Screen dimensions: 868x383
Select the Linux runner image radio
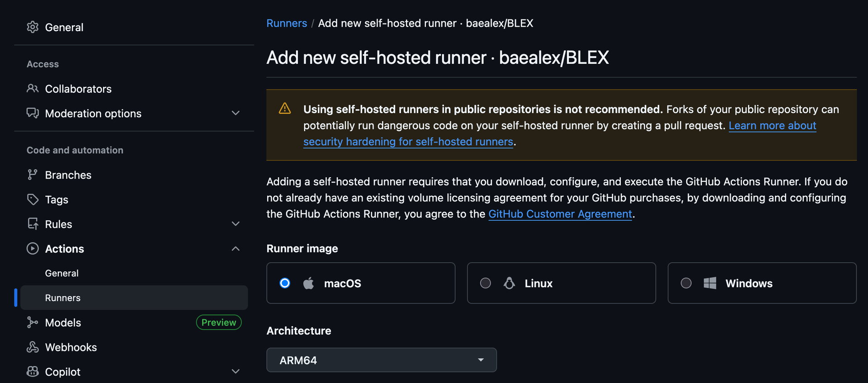[486, 283]
